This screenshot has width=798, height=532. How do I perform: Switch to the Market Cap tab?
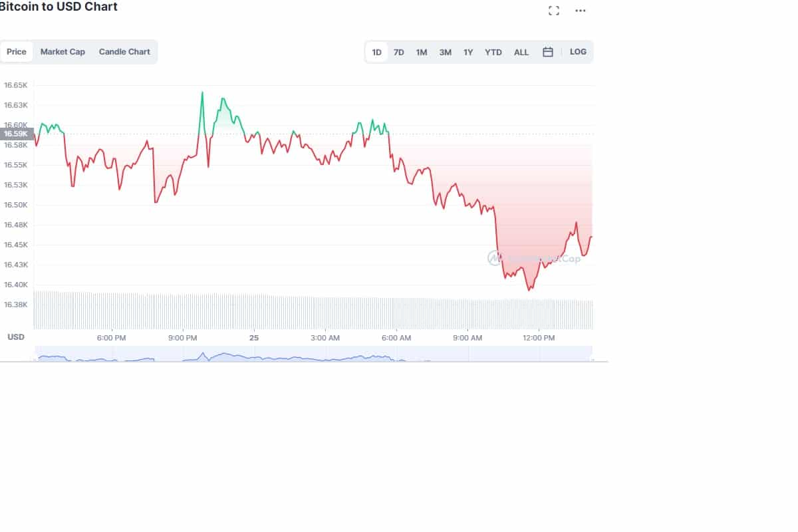(63, 51)
